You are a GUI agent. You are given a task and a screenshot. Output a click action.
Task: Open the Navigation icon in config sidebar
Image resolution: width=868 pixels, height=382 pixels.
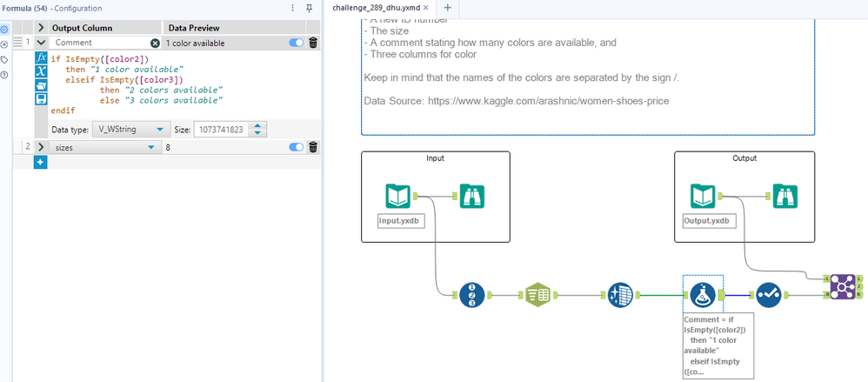tap(4, 44)
